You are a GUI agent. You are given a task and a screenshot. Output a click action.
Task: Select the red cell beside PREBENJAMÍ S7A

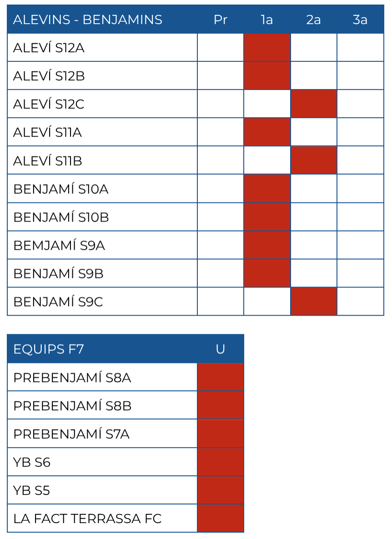[x=221, y=433]
